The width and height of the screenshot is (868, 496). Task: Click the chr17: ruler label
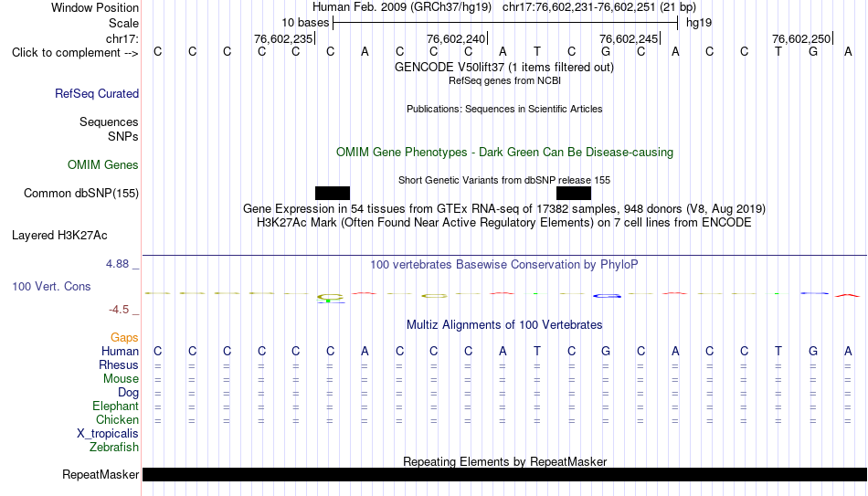point(122,38)
